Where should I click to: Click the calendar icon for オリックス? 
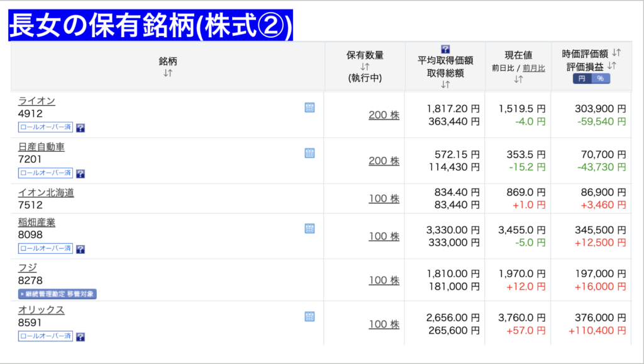pos(309,316)
